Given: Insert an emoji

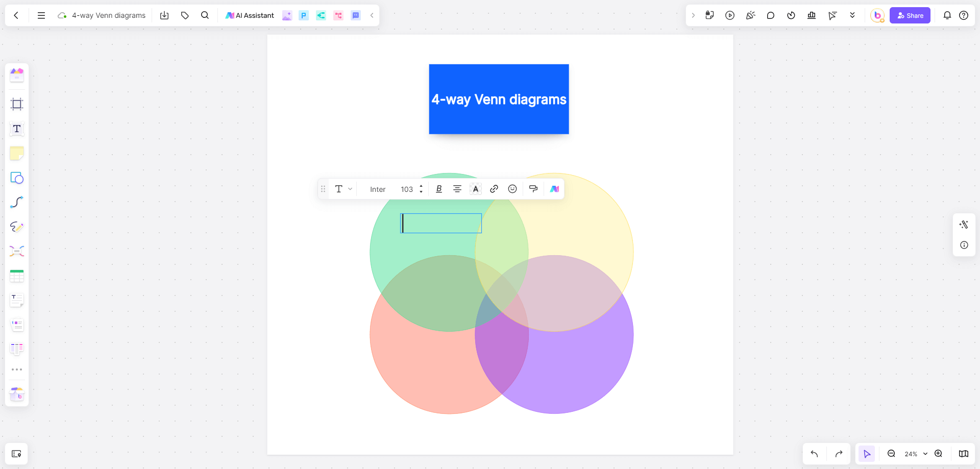Looking at the screenshot, I should (512, 189).
